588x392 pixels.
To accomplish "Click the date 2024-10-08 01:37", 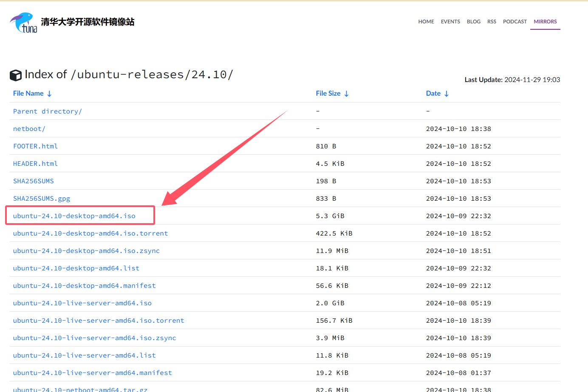I will pyautogui.click(x=458, y=373).
